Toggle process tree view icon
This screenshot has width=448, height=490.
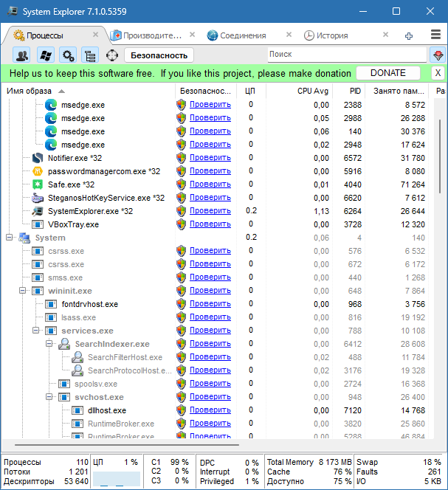90,55
